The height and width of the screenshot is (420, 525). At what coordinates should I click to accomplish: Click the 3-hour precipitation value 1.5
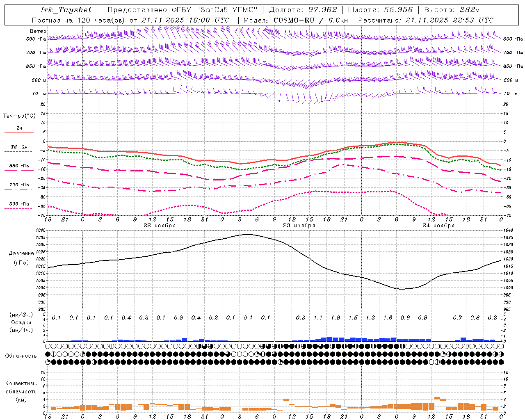pos(353,318)
